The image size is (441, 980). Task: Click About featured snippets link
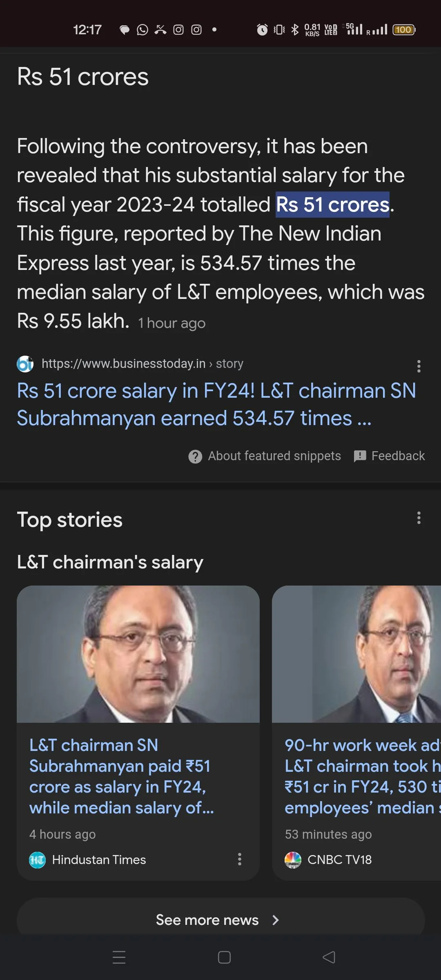pyautogui.click(x=274, y=456)
